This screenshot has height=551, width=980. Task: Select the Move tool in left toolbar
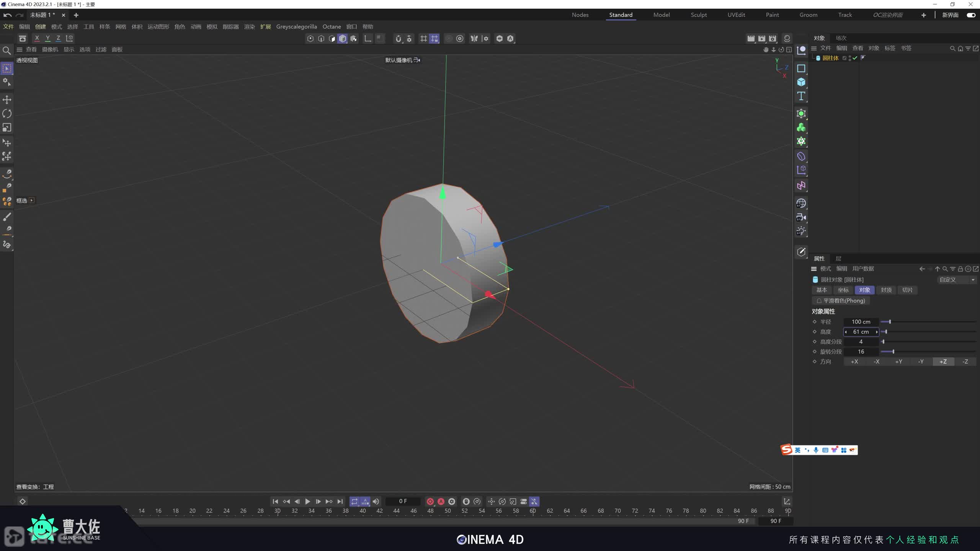[x=7, y=100]
